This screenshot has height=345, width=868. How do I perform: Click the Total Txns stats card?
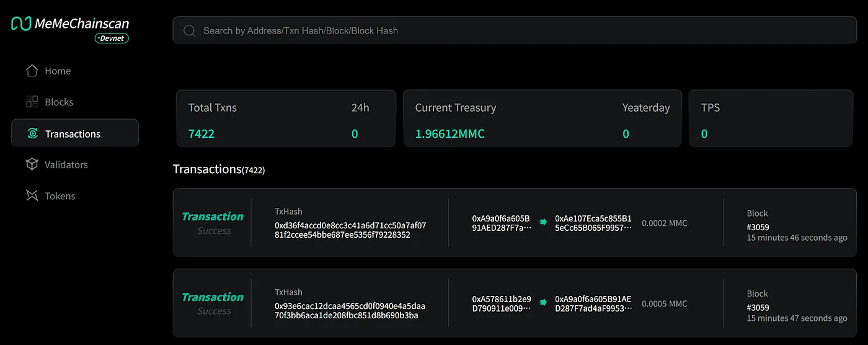[x=286, y=119]
